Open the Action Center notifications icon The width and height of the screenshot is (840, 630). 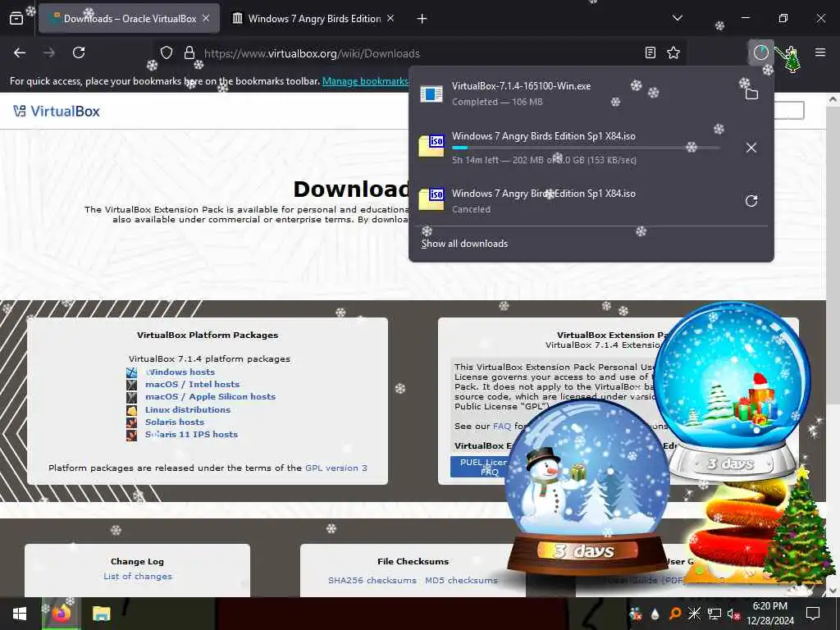pos(813,614)
